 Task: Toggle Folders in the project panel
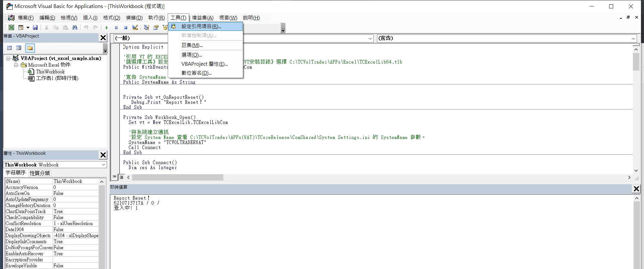click(30, 48)
